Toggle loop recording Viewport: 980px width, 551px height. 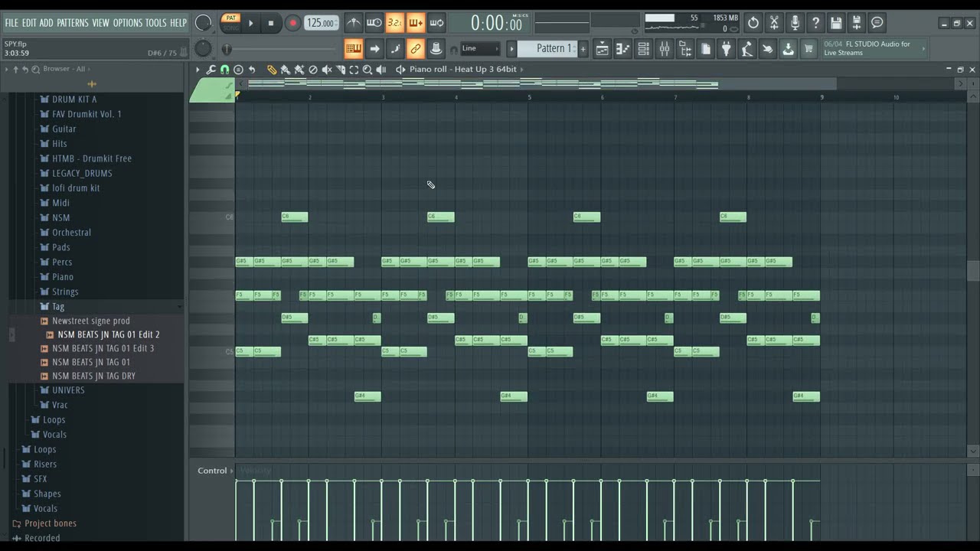pos(436,23)
